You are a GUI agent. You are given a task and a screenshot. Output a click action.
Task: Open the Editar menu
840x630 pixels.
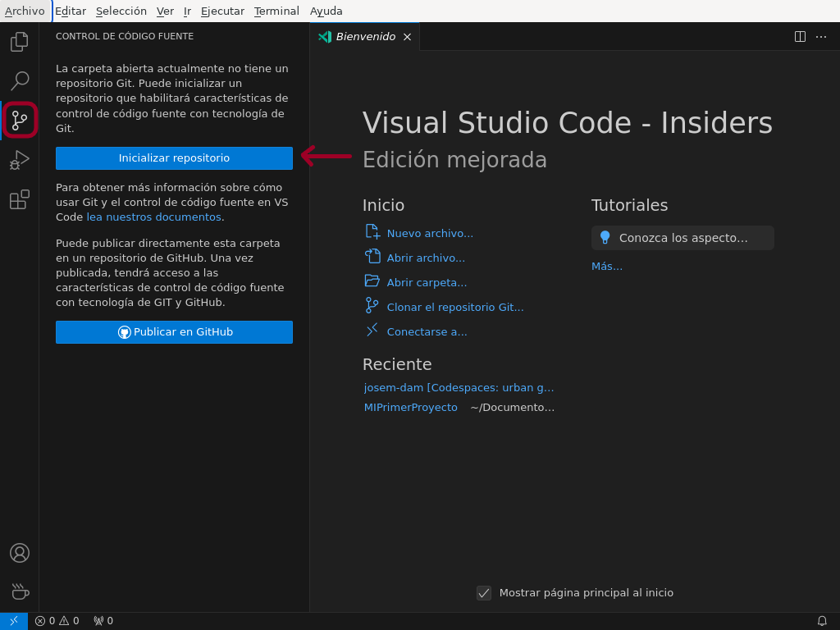71,11
